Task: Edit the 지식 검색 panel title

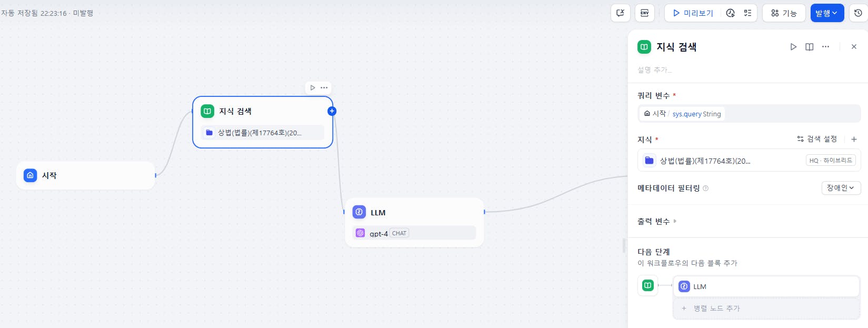Action: click(x=676, y=47)
